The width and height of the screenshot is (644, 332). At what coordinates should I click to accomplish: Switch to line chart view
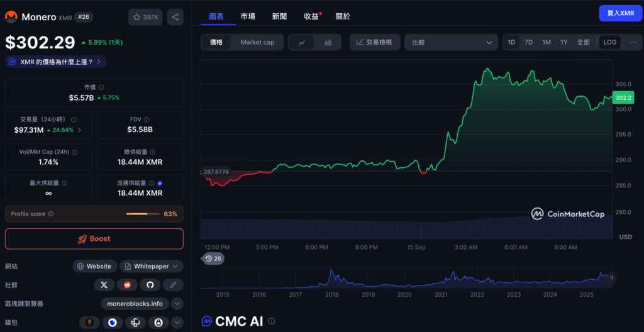click(301, 42)
